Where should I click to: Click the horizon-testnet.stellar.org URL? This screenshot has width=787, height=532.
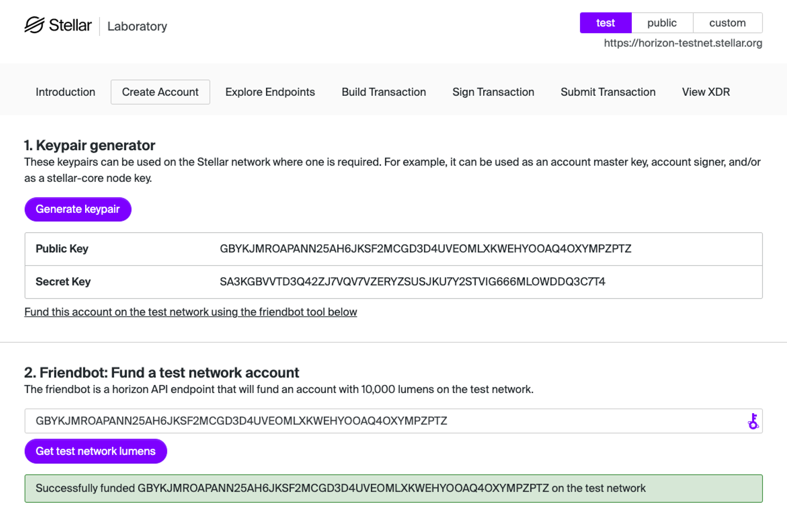pos(682,43)
